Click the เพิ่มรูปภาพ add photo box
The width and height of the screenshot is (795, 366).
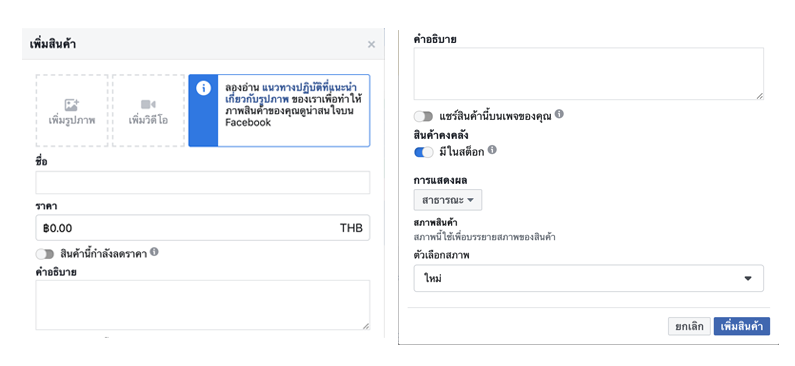pyautogui.click(x=72, y=111)
